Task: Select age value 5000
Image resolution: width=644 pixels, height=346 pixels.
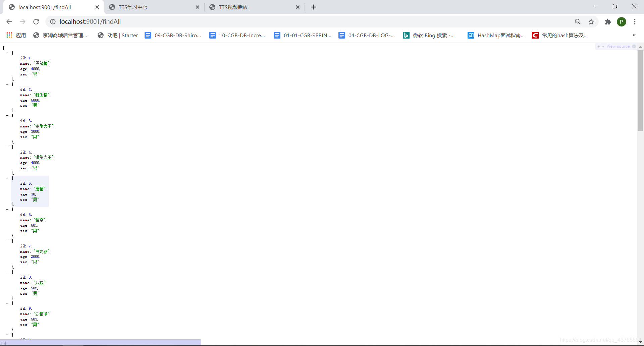Action: pyautogui.click(x=35, y=100)
